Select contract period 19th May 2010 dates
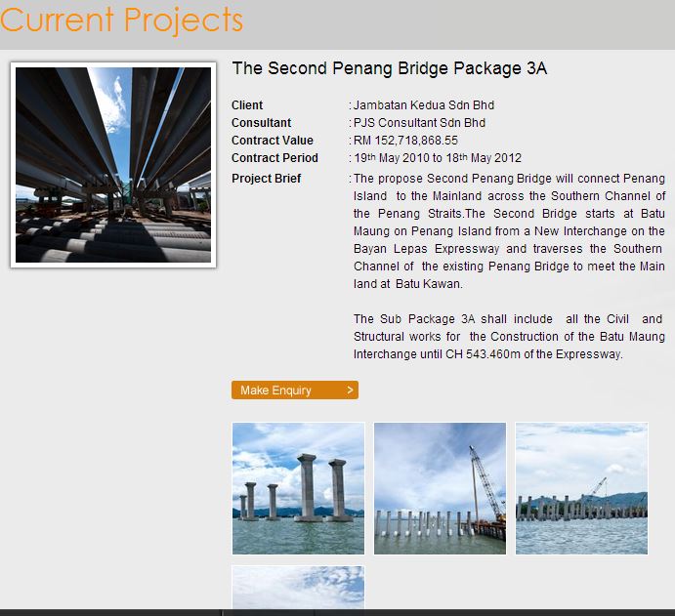 pyautogui.click(x=438, y=158)
